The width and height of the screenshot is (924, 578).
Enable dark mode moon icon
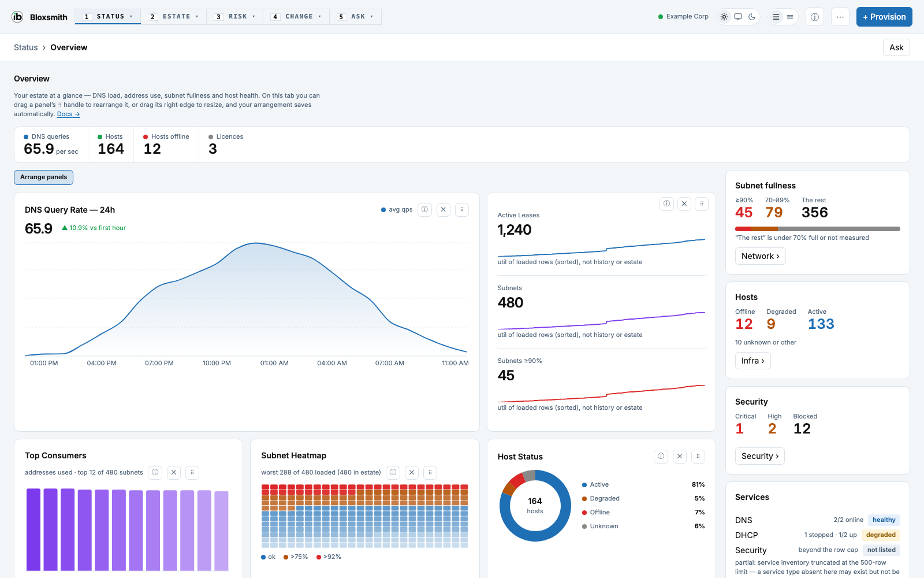pos(752,17)
